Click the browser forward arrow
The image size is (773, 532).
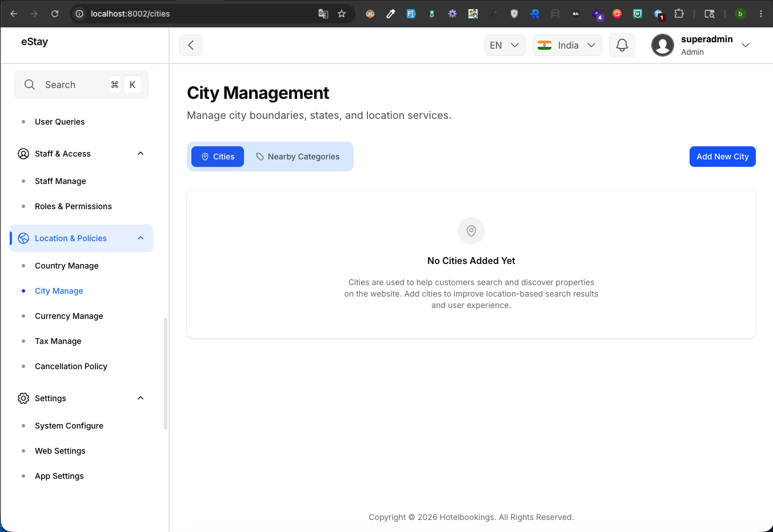(x=34, y=14)
